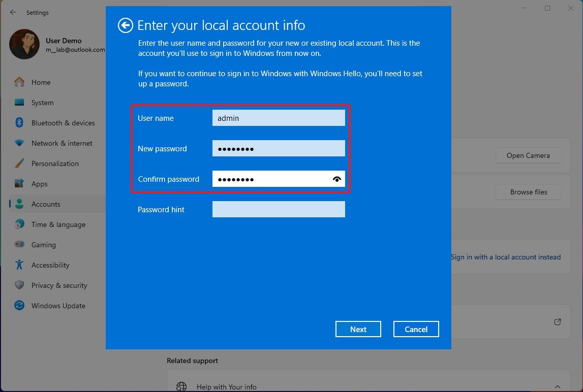Click the Password hint input field
This screenshot has width=583, height=392.
click(x=279, y=209)
